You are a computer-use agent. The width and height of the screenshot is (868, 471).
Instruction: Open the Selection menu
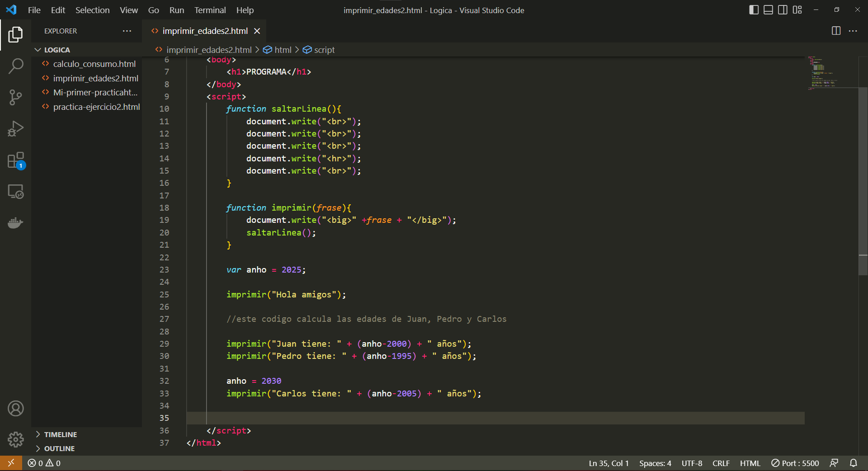[92, 10]
